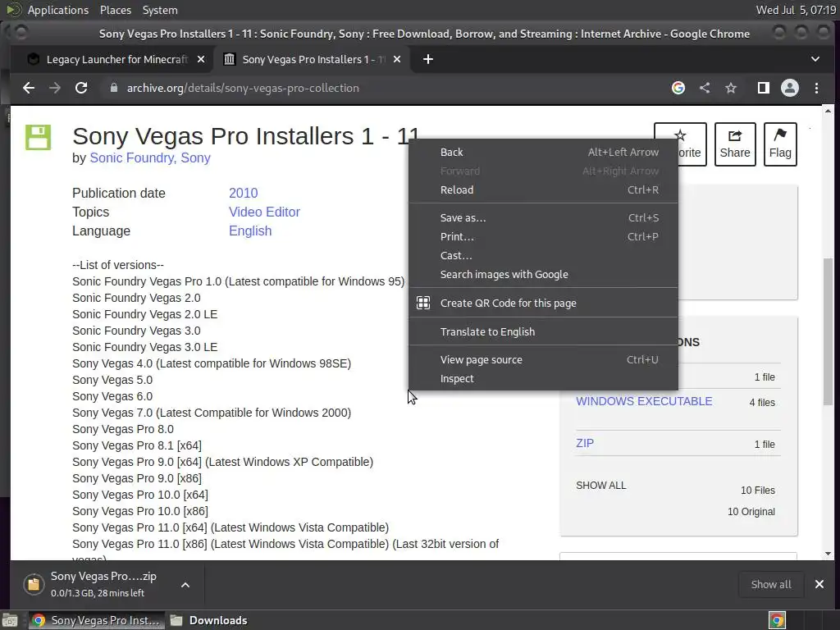Select Save as… in context menu
840x630 pixels.
(x=543, y=217)
